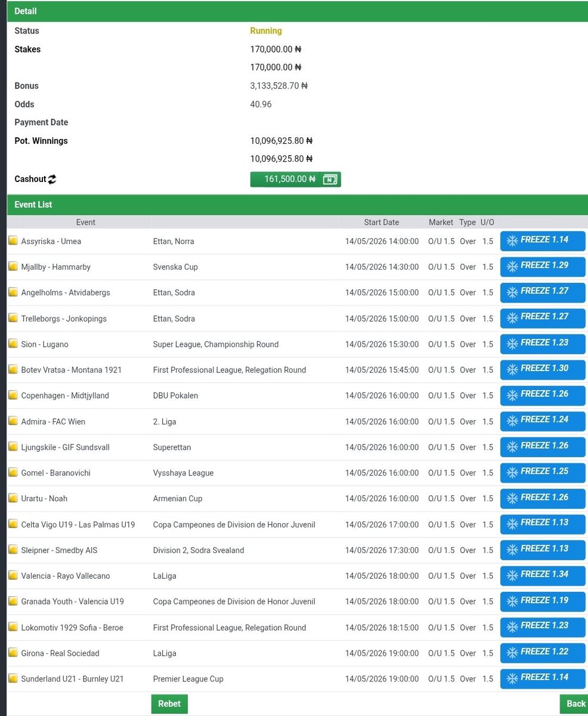Click the yellow icon beside Ljungskile - GIF Sundsvall
Screen dimensions: 588x716
(x=13, y=447)
